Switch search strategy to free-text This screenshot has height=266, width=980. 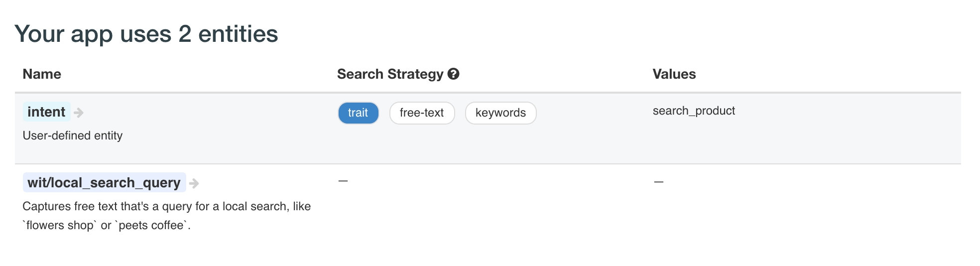tap(422, 113)
